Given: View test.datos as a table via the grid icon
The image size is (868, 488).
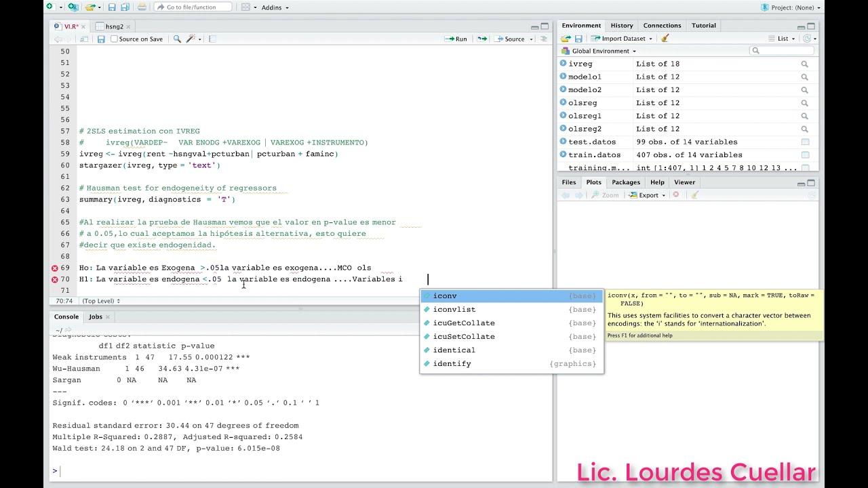Looking at the screenshot, I should [805, 142].
